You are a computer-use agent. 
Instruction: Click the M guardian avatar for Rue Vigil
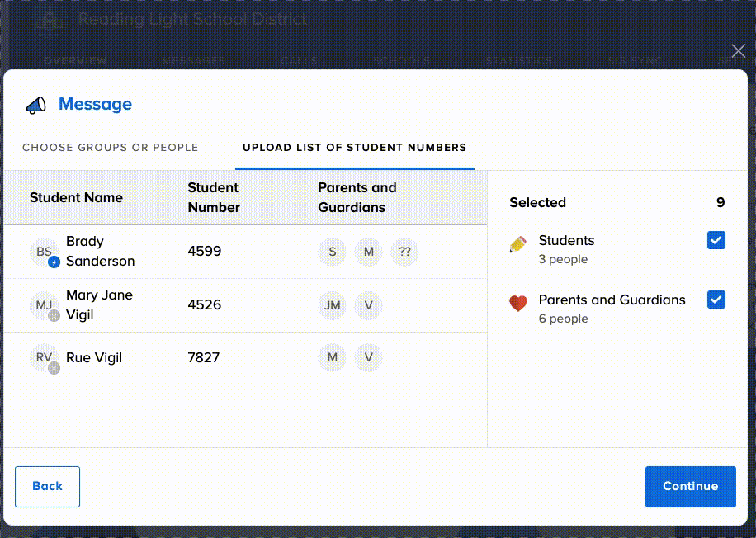point(333,358)
